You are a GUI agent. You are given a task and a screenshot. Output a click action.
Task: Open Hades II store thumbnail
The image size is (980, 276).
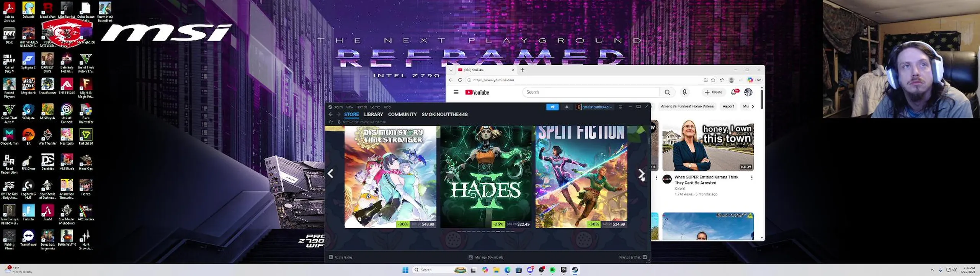(x=486, y=177)
